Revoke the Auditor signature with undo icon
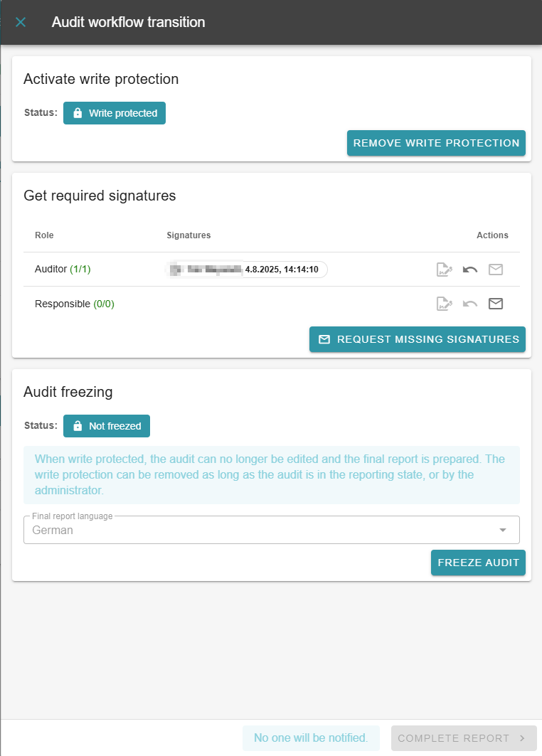Image resolution: width=542 pixels, height=756 pixels. pos(470,270)
